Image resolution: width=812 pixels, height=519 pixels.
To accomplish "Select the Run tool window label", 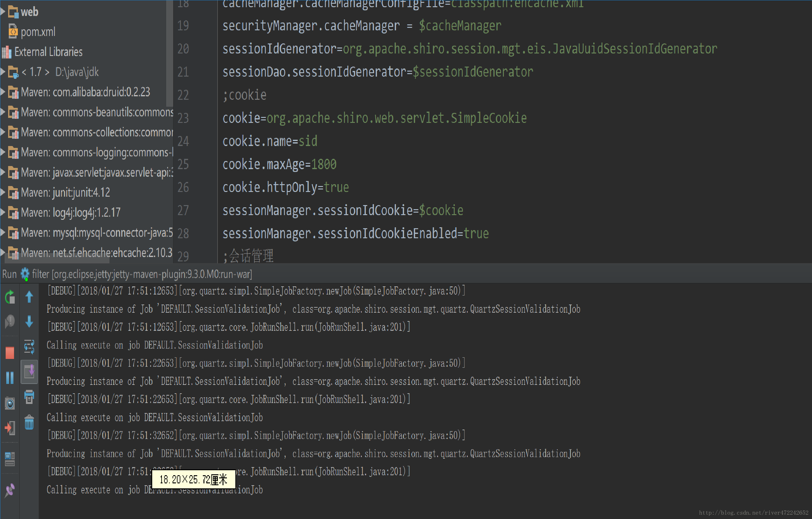I will click(x=9, y=274).
